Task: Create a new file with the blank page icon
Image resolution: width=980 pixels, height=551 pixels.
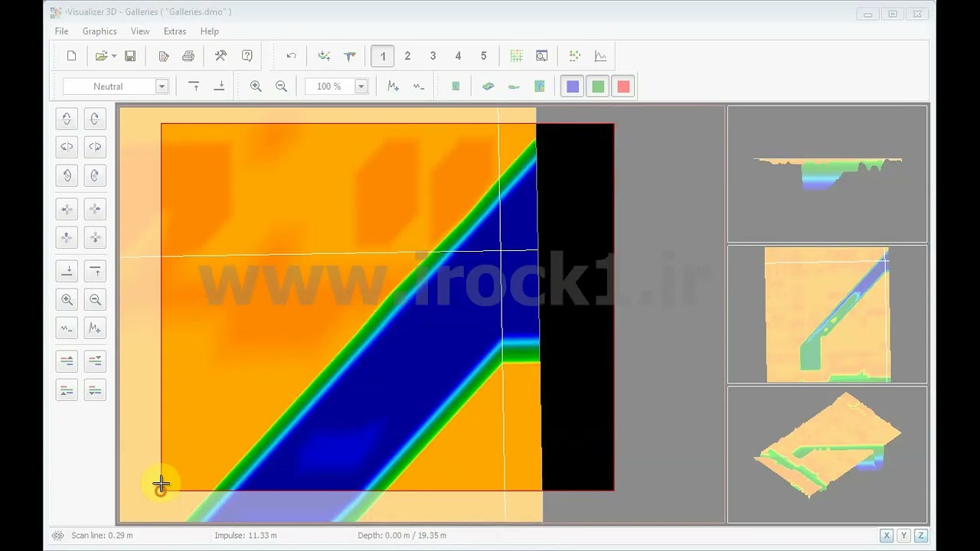Action: coord(71,56)
